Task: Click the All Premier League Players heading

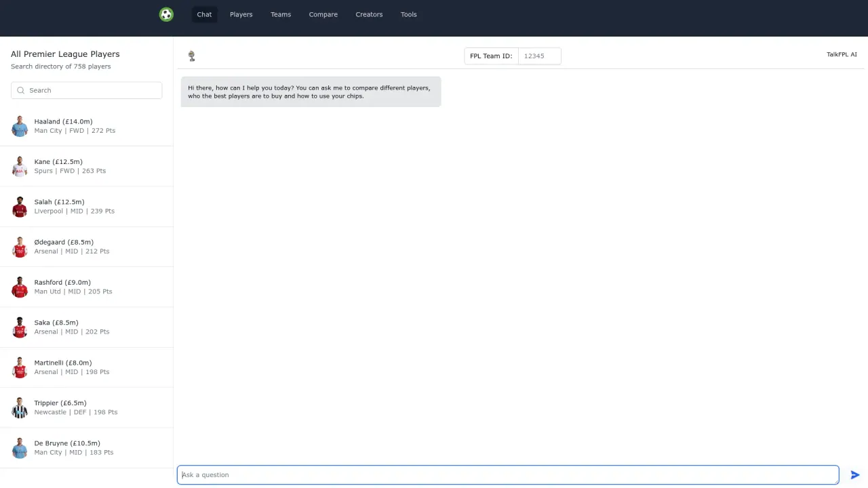Action: [65, 54]
